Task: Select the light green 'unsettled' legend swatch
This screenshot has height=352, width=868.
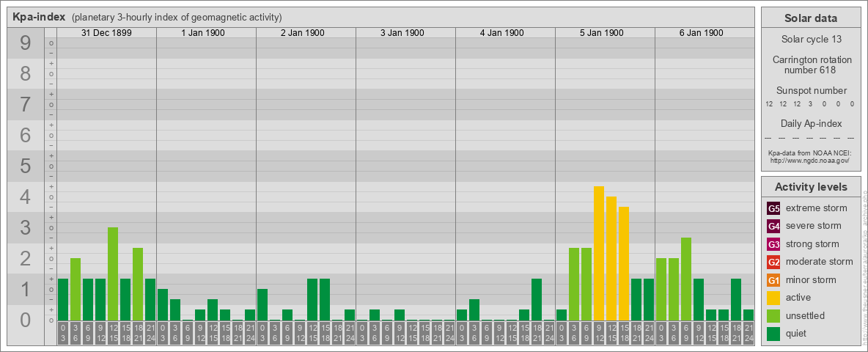Action: pos(773,315)
